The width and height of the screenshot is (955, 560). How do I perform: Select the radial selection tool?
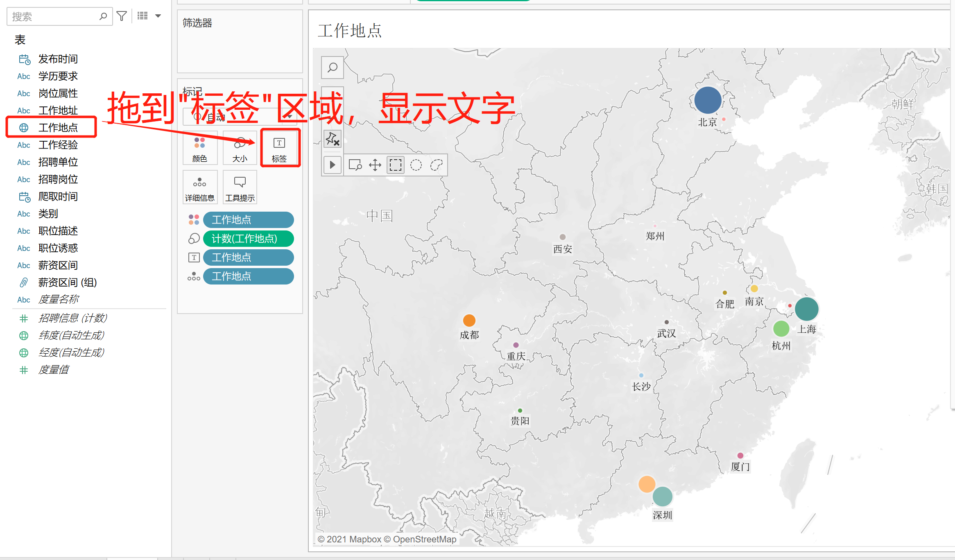click(416, 165)
